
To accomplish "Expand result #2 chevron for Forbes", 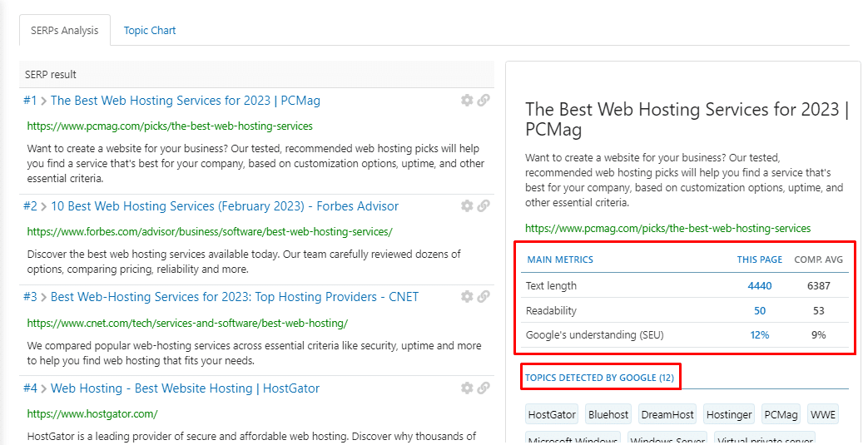I will click(44, 206).
